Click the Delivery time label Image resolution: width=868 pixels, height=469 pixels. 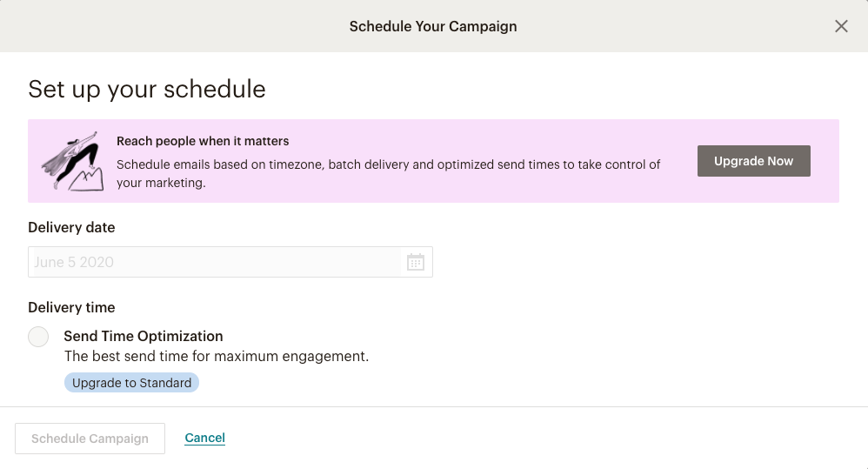click(x=71, y=307)
